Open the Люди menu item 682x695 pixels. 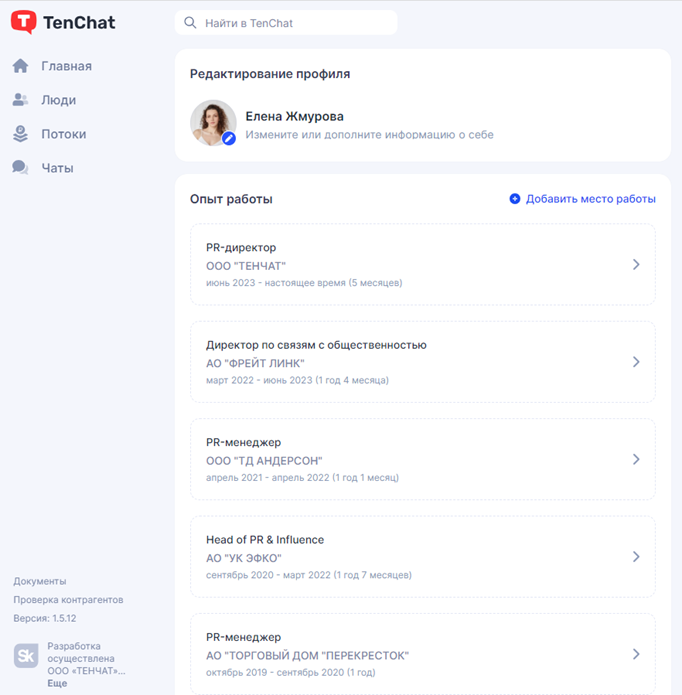click(58, 100)
